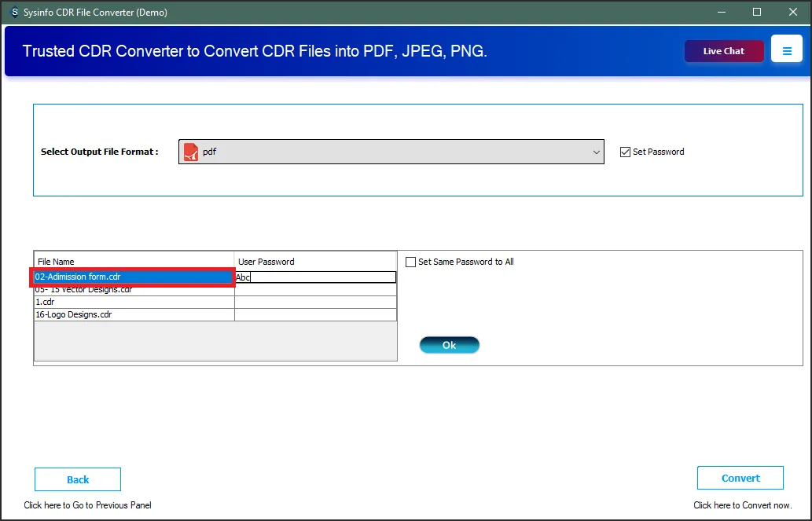
Task: Click password cell for 16-Logo Designs.cdr
Action: point(315,314)
